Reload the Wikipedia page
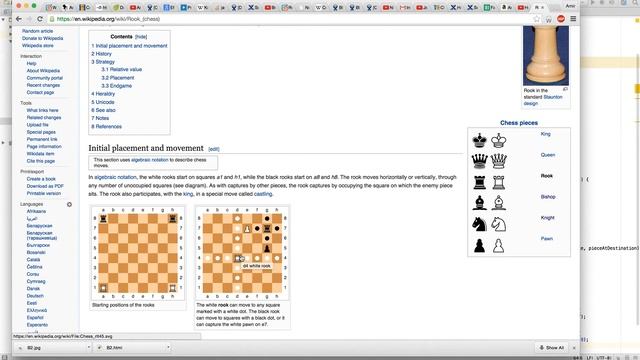Image resolution: width=640 pixels, height=360 pixels. pyautogui.click(x=40, y=19)
